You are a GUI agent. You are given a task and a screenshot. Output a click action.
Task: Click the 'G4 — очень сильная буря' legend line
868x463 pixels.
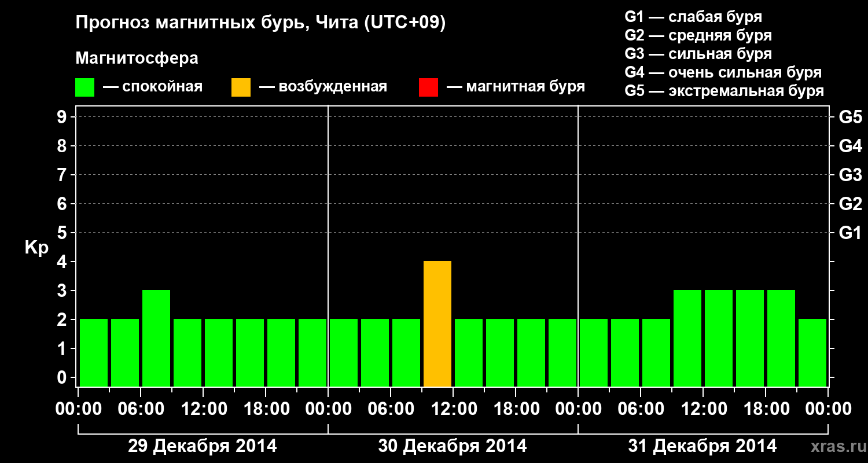tap(723, 72)
